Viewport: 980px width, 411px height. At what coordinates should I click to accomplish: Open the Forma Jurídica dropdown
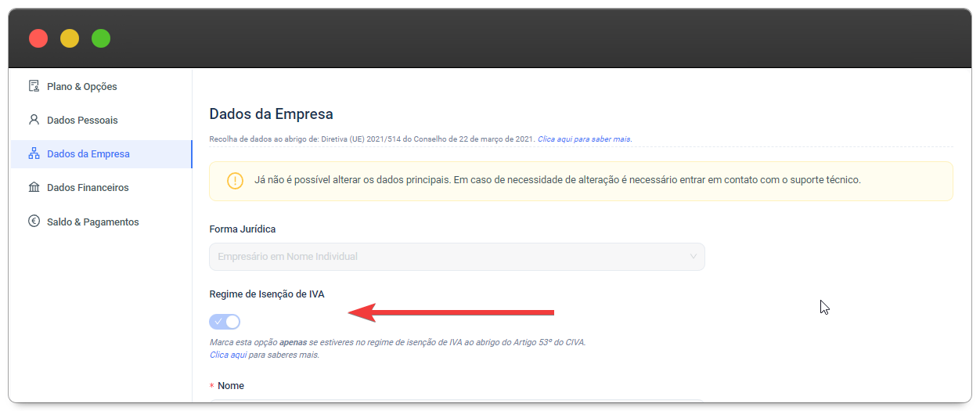click(456, 257)
